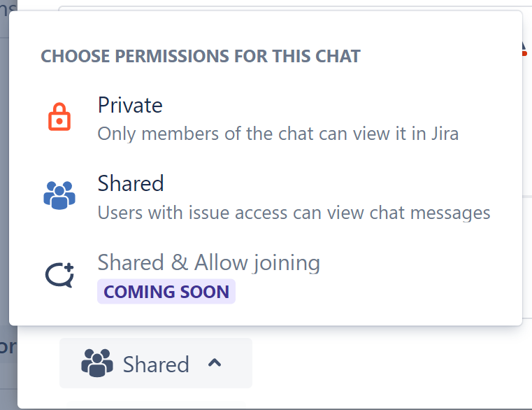This screenshot has height=410, width=532.
Task: Click the blue group icon for Shared
Action: 59,195
